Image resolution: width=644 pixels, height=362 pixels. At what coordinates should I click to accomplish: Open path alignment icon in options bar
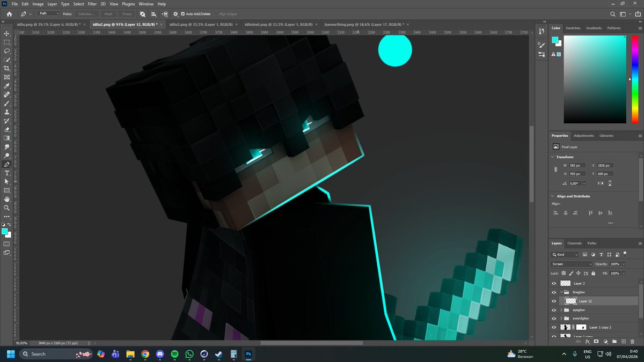point(154,13)
